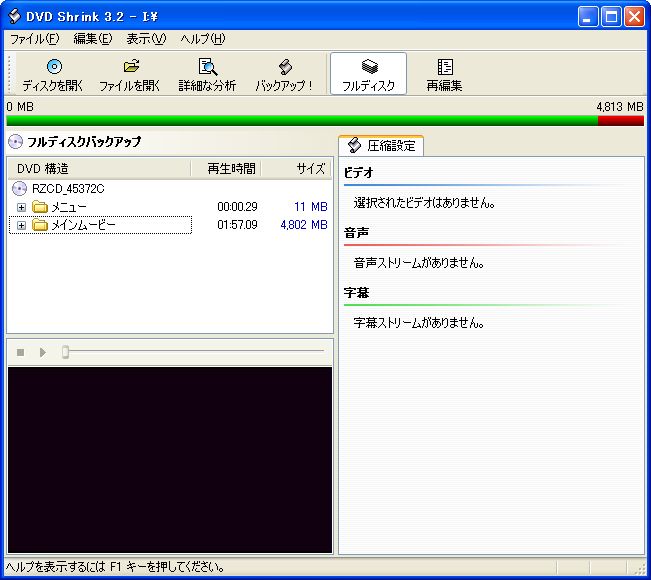This screenshot has width=651, height=580.
Task: Click the window resize grip in status bar
Action: click(640, 569)
